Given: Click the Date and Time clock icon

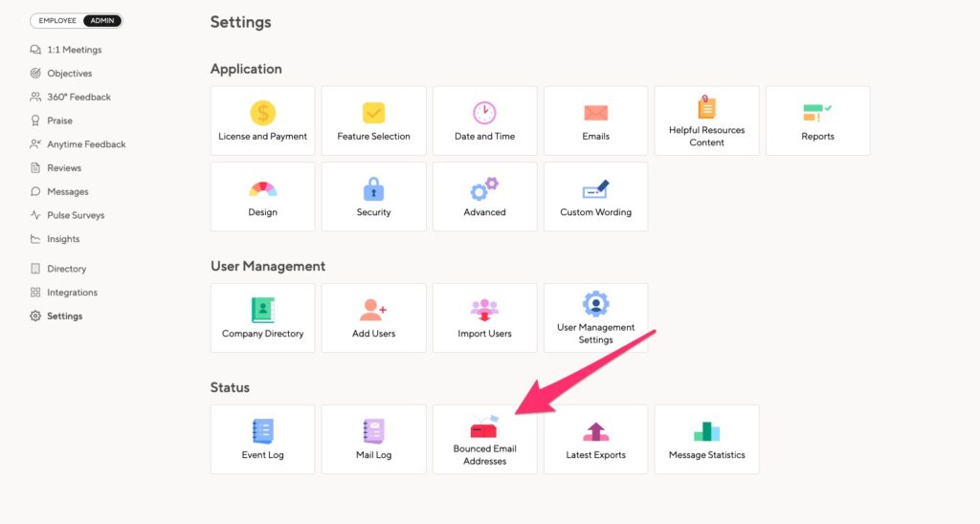Looking at the screenshot, I should [x=484, y=113].
